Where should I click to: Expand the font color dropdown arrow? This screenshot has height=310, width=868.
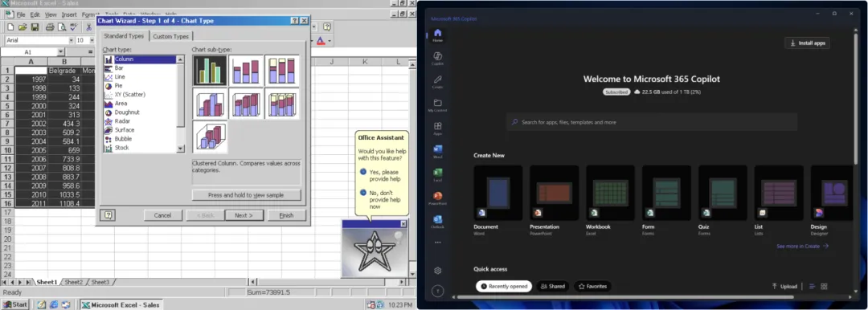coord(330,40)
